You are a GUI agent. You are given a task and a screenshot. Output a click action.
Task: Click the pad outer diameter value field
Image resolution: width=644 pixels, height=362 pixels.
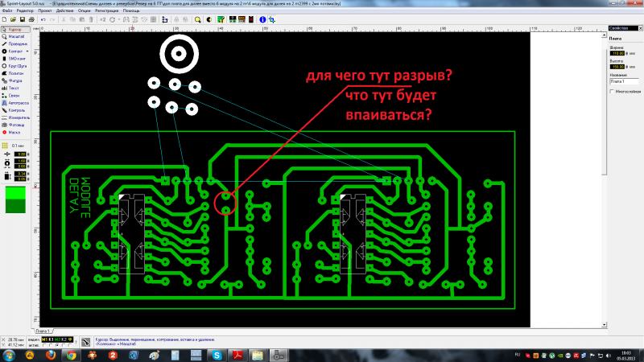coord(19,161)
